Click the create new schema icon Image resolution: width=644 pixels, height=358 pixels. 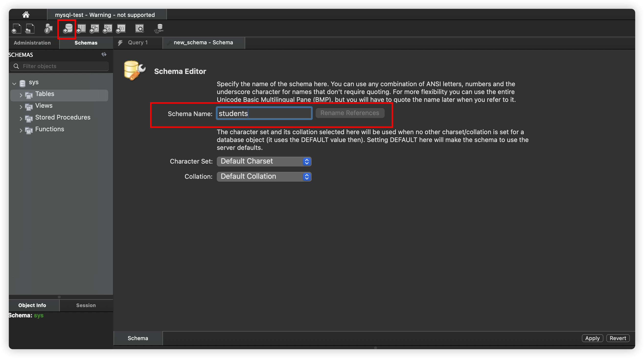point(68,28)
